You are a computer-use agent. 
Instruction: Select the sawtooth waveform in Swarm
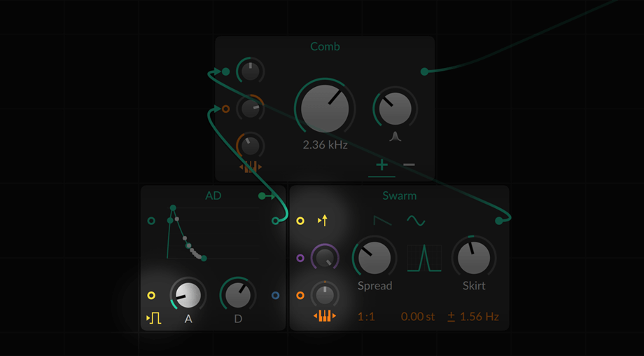click(382, 221)
